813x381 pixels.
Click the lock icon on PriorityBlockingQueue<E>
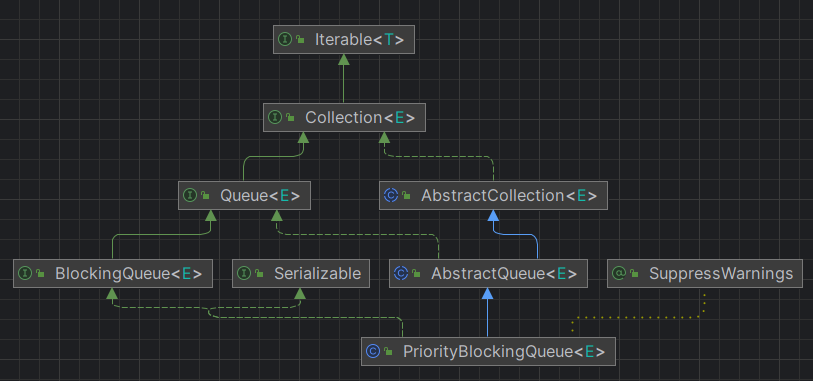pos(388,352)
